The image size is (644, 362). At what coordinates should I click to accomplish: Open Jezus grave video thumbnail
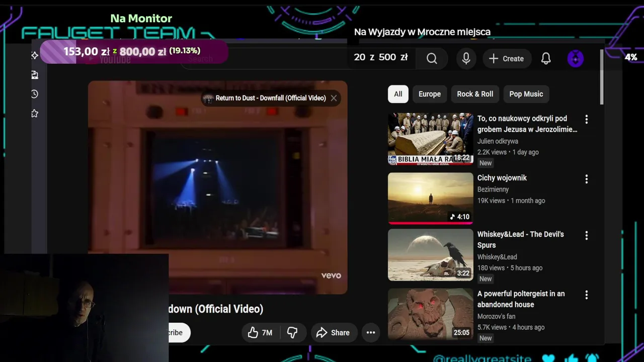point(431,139)
